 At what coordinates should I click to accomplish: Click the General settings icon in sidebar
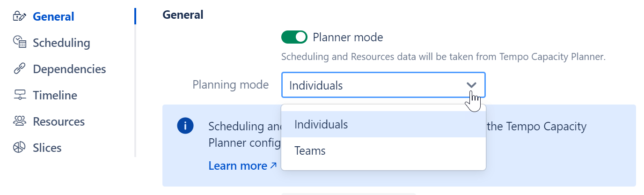pos(19,16)
